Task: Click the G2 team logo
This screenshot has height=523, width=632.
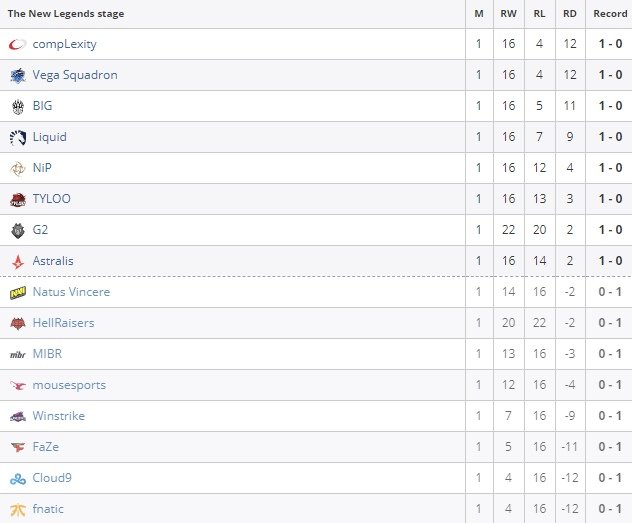Action: click(x=18, y=230)
